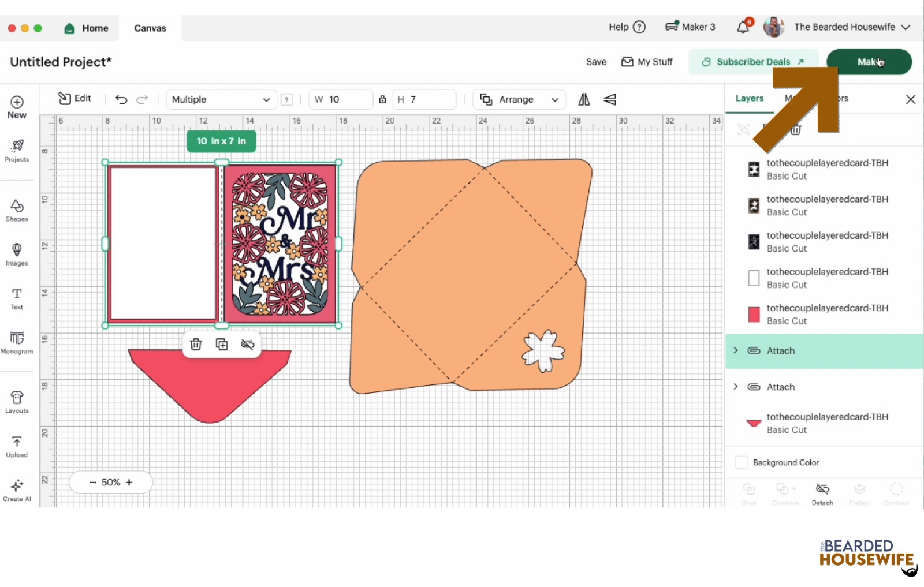
Task: Open the Images library
Action: click(x=17, y=254)
